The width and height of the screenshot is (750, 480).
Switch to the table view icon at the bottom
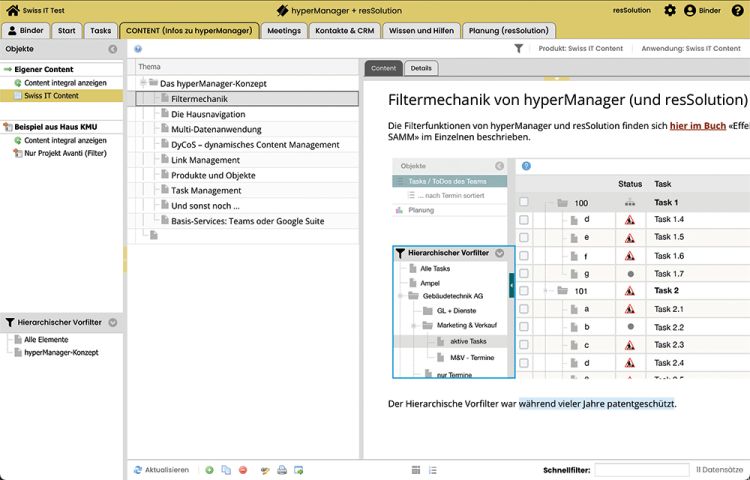pyautogui.click(x=416, y=470)
